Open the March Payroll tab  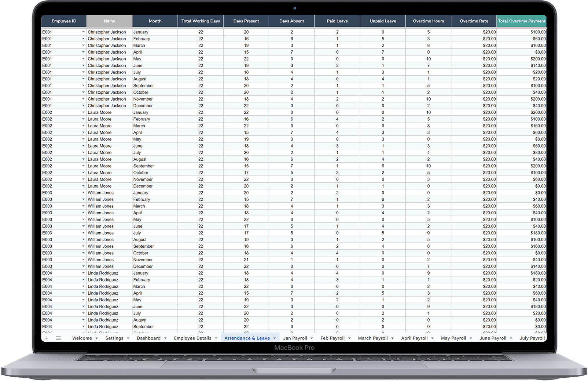pyautogui.click(x=373, y=338)
